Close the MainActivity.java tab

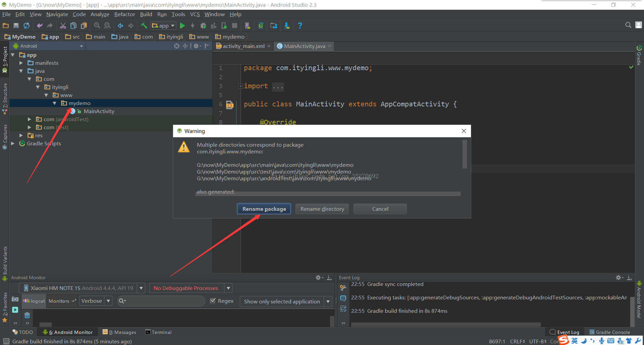330,46
